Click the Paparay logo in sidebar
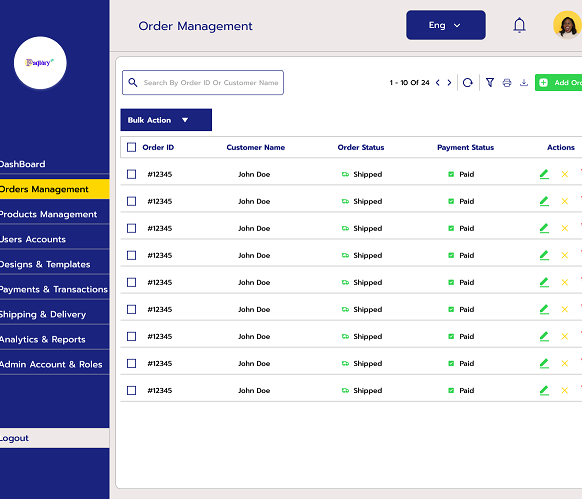 (40, 62)
